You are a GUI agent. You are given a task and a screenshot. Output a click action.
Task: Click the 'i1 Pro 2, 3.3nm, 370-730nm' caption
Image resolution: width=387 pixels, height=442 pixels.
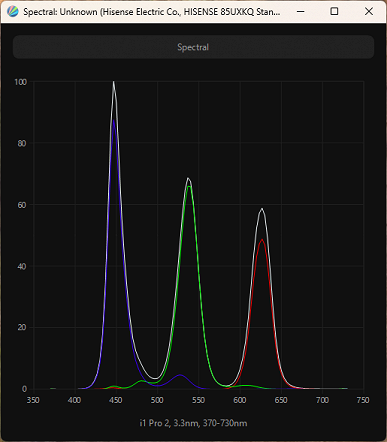[x=193, y=423]
